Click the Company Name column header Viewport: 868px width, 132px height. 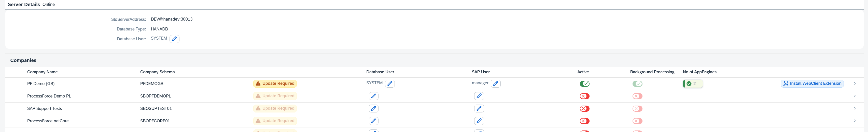43,72
